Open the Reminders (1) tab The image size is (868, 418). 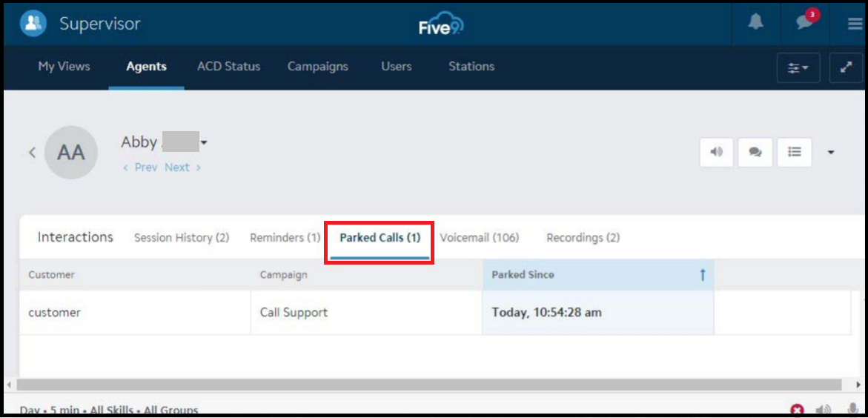(x=285, y=237)
